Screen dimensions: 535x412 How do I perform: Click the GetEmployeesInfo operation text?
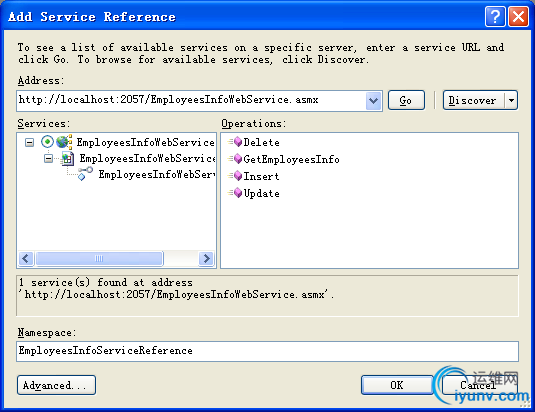[291, 159]
